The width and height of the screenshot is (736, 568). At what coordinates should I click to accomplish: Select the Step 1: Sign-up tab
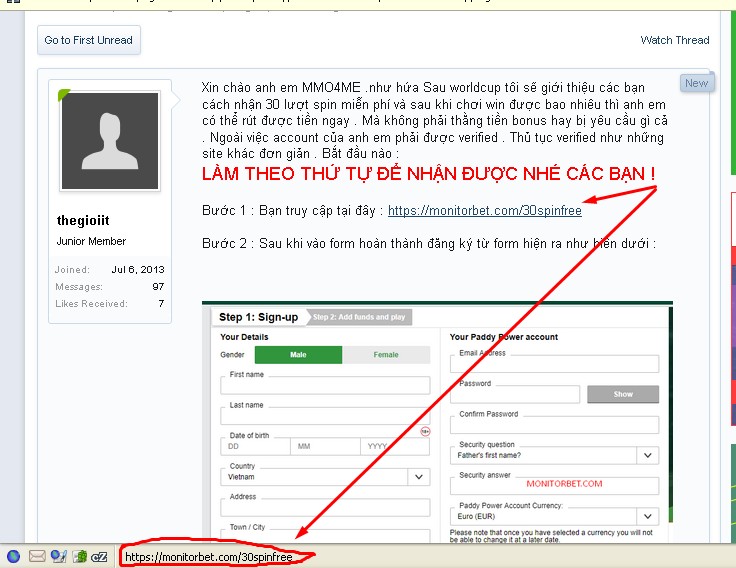tap(259, 317)
